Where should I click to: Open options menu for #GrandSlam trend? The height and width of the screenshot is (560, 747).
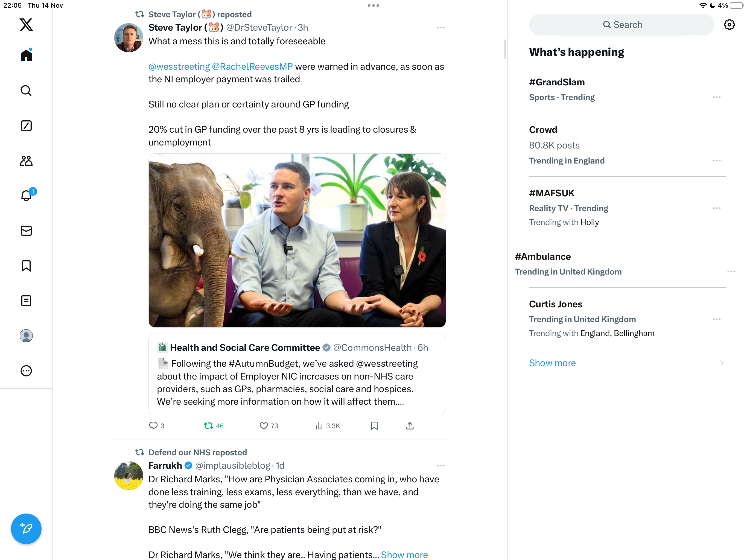pyautogui.click(x=717, y=97)
